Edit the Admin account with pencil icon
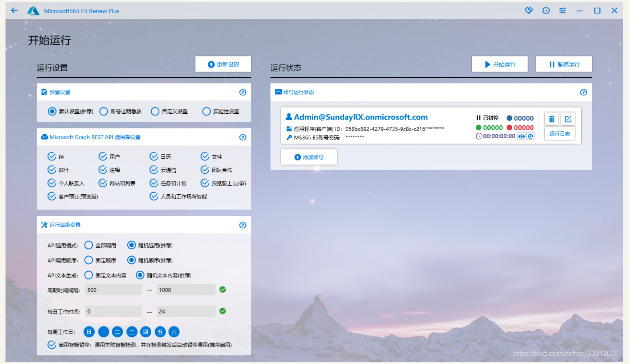This screenshot has width=629, height=364. 568,119
